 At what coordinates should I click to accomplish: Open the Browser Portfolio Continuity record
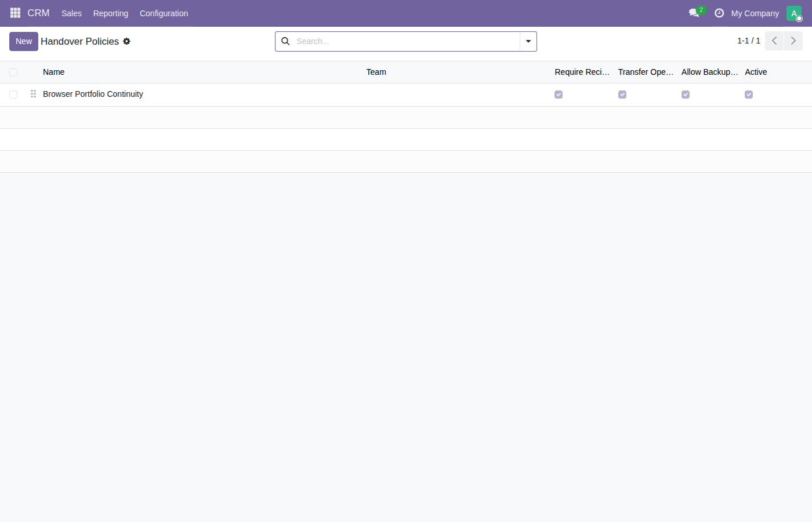coord(93,94)
